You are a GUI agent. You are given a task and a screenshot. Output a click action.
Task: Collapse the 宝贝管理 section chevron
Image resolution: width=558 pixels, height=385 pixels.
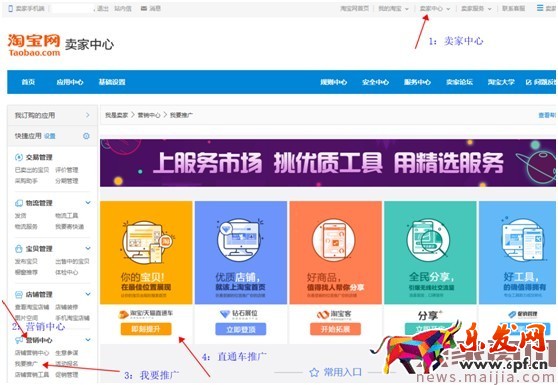click(x=88, y=248)
